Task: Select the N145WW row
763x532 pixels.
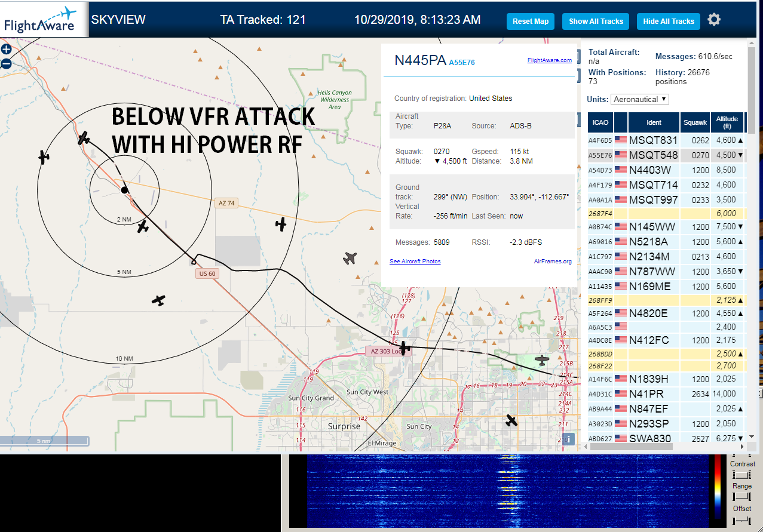Action: [x=666, y=226]
